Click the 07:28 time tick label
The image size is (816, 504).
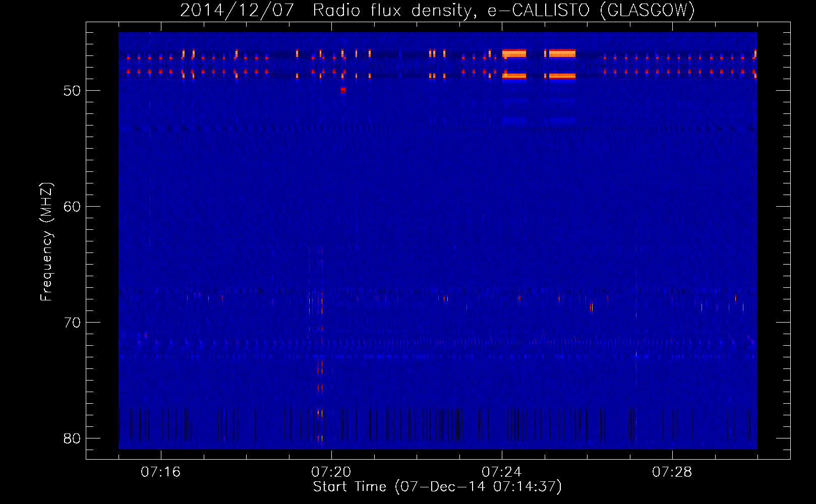(x=672, y=472)
